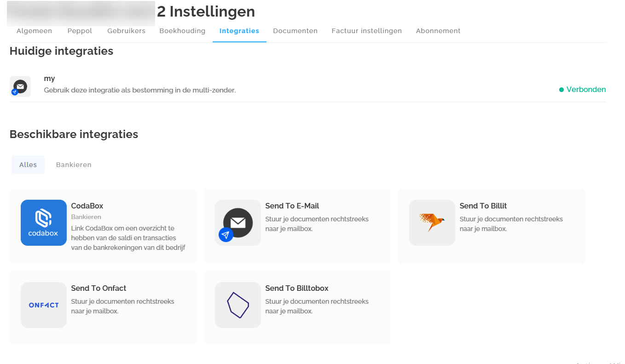The width and height of the screenshot is (625, 364).
Task: Open the Factuur instellingen tab
Action: (366, 31)
